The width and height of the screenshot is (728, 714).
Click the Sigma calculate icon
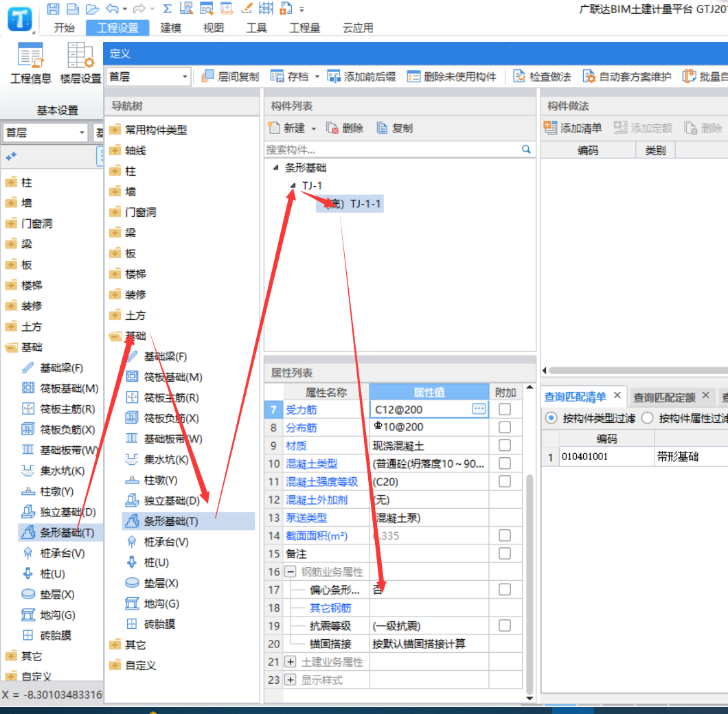[168, 8]
